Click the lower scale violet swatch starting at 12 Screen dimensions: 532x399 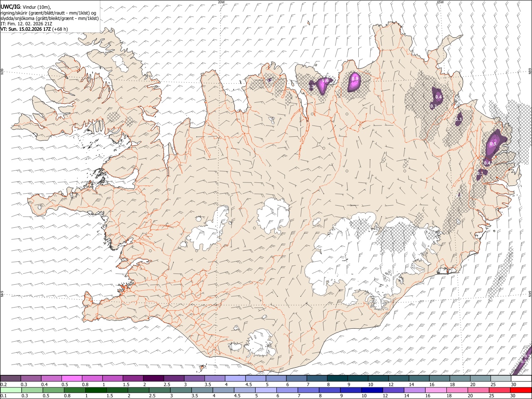(x=392, y=390)
